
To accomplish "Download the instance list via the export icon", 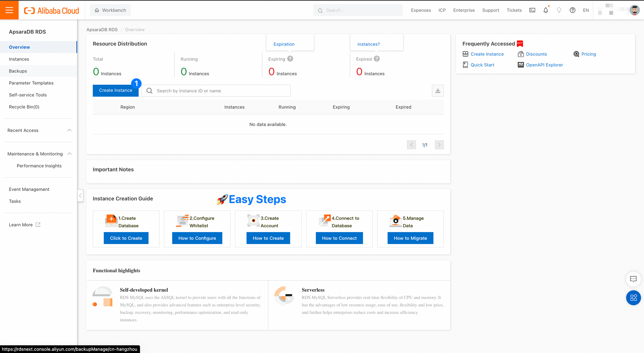I will [x=438, y=91].
